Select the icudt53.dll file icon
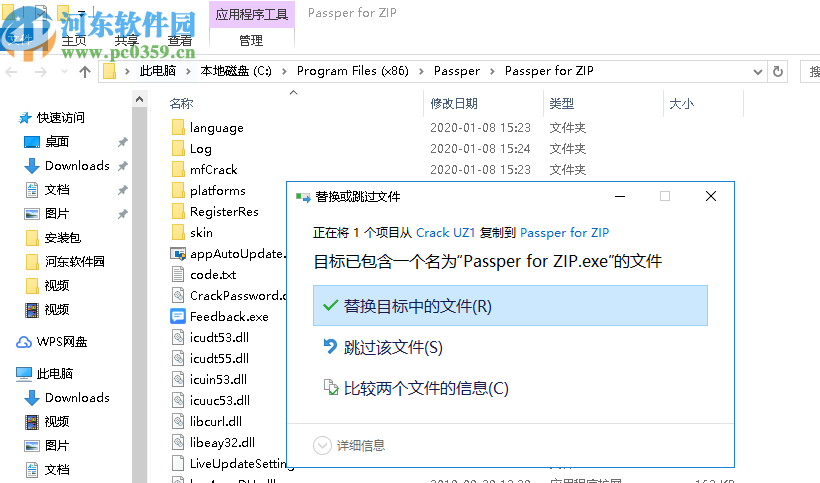This screenshot has height=483, width=820. click(178, 337)
